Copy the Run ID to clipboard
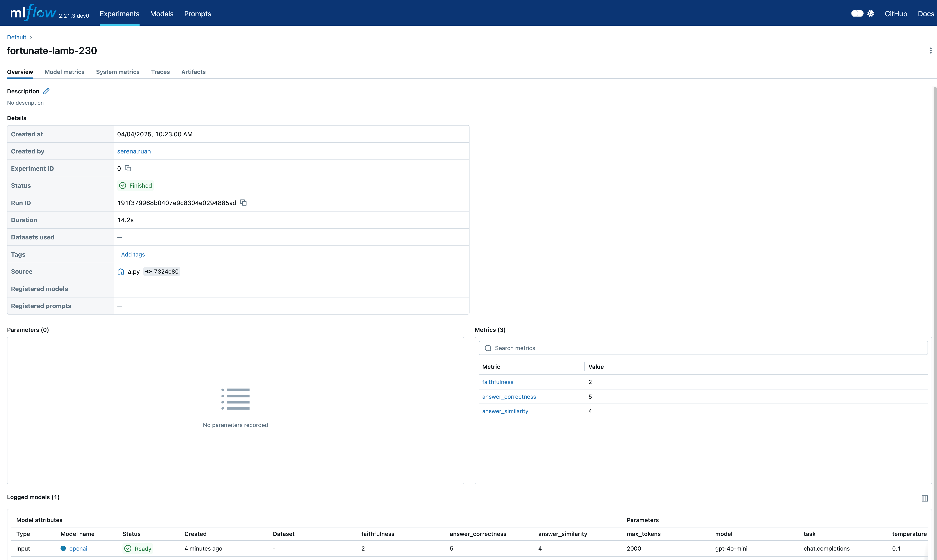This screenshot has height=560, width=937. 243,203
